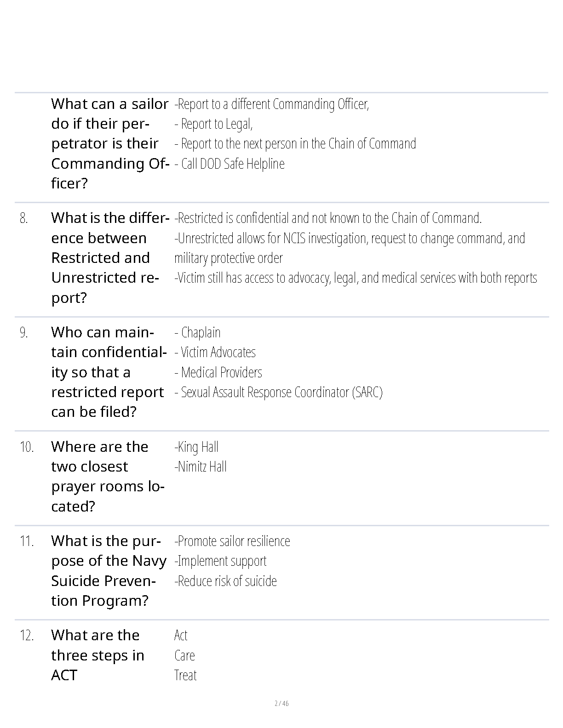Click the Navy Suicide Prevention Program question
The height and width of the screenshot is (728, 563).
pyautogui.click(x=109, y=570)
